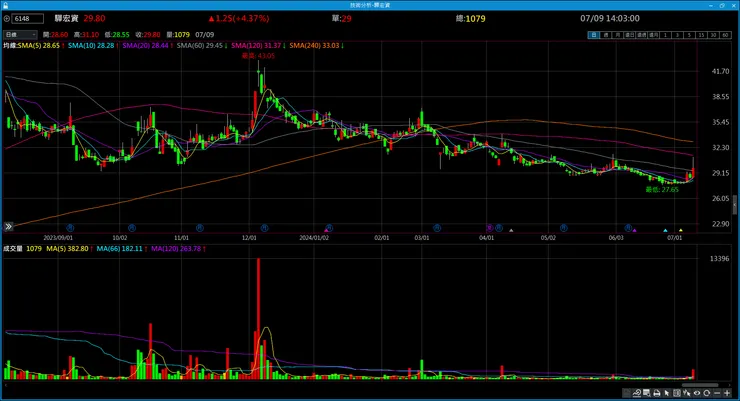Open the chart search window icon

[x=647, y=393]
